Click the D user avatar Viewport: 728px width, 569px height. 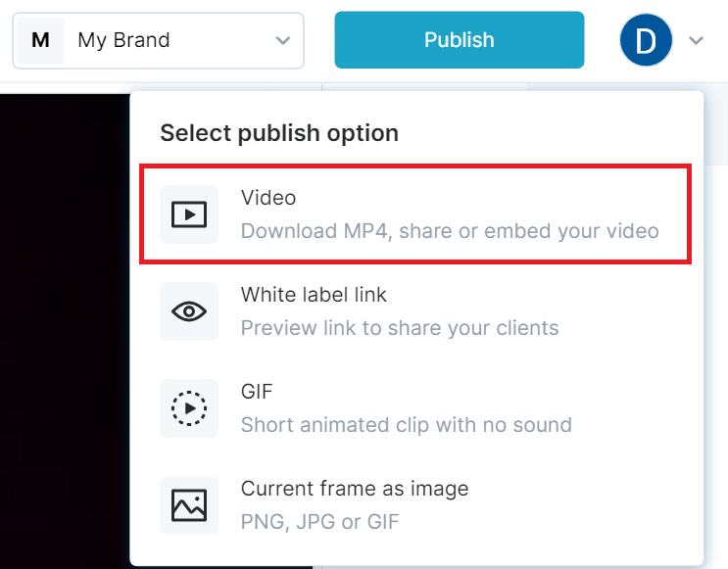(646, 41)
